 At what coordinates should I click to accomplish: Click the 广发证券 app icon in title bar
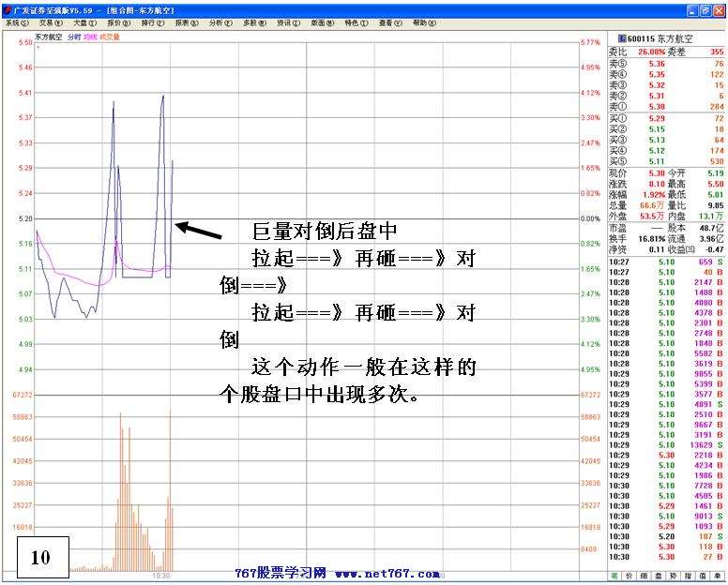point(8,10)
